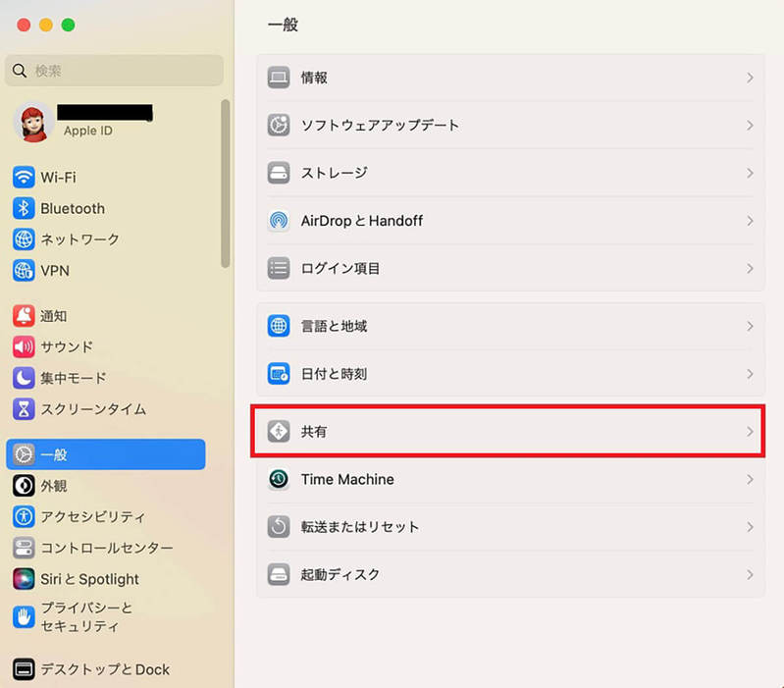Viewport: 784px width, 688px height.
Task: Select Bluetooth label in sidebar
Action: coord(73,208)
